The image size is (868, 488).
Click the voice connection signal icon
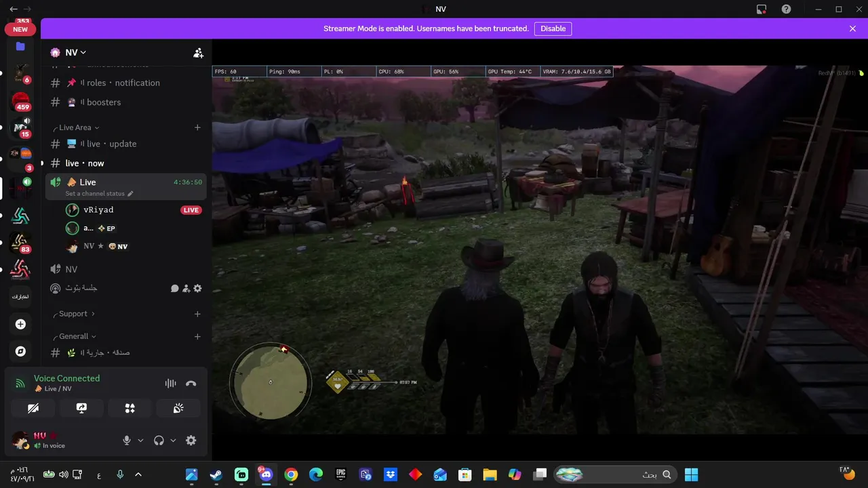pos(20,384)
